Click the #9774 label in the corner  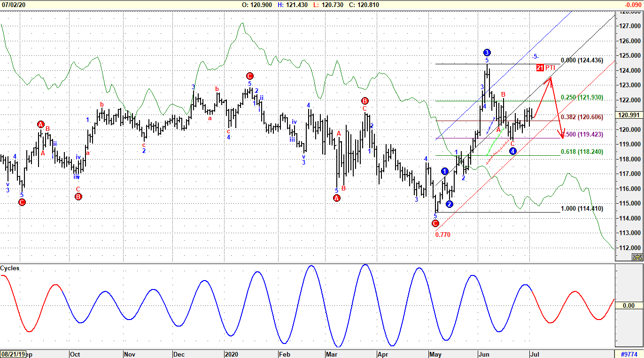click(629, 354)
